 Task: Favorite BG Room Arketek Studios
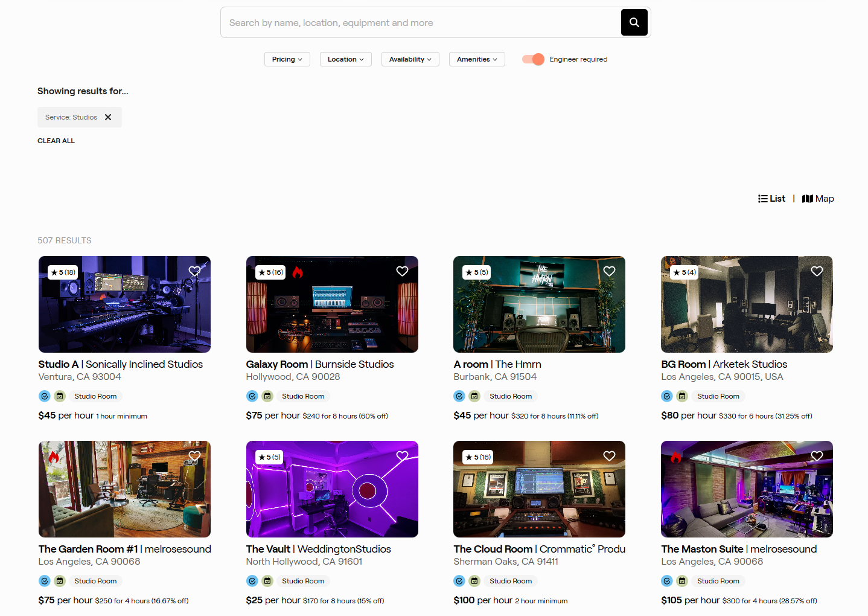[817, 271]
